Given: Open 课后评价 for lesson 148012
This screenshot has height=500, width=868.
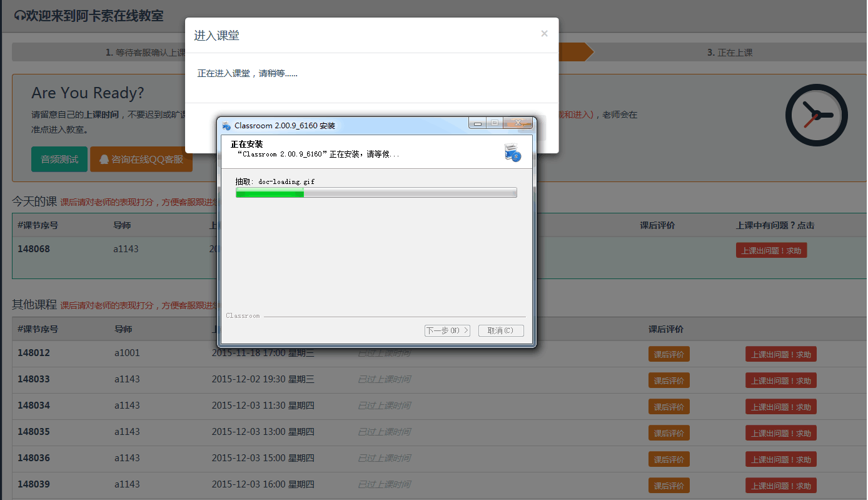Looking at the screenshot, I should point(669,354).
